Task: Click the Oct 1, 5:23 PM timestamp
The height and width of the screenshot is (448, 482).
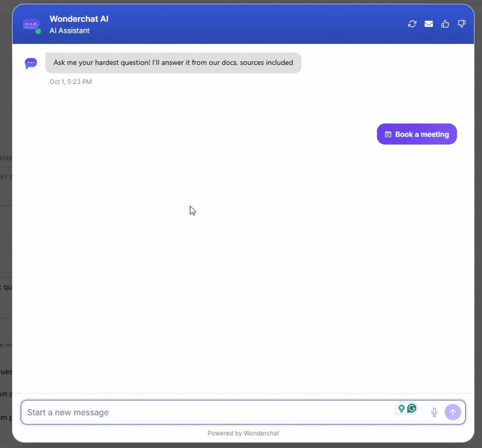Action: [x=71, y=82]
